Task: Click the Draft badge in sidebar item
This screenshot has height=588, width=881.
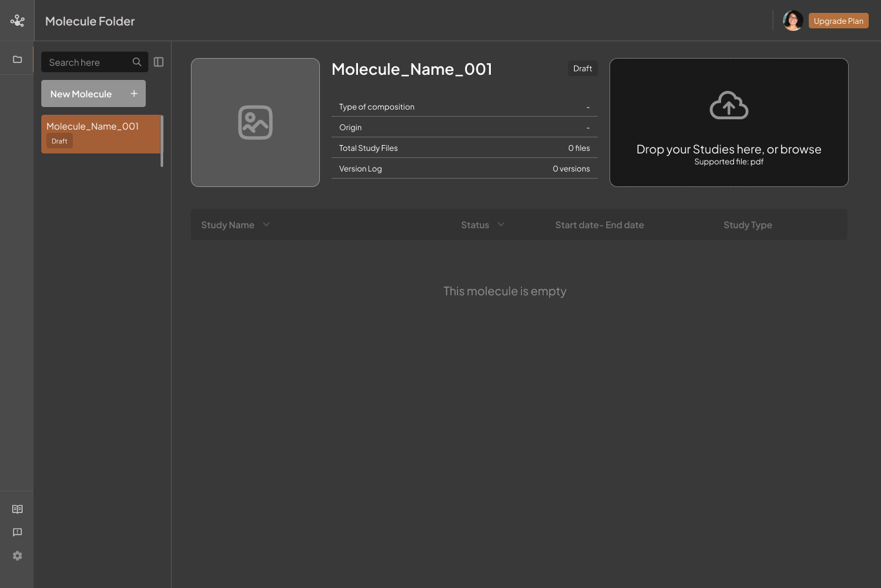Action: (59, 141)
